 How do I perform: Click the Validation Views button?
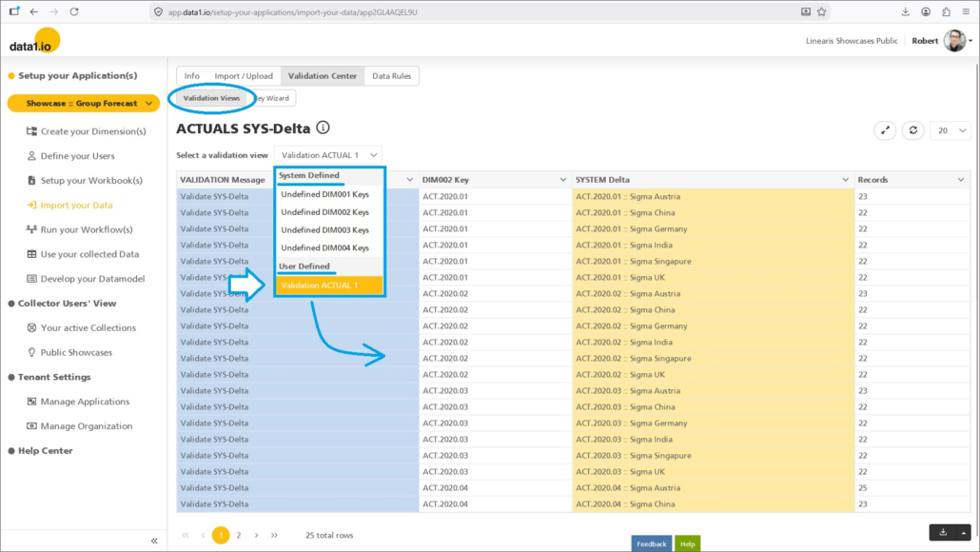211,98
